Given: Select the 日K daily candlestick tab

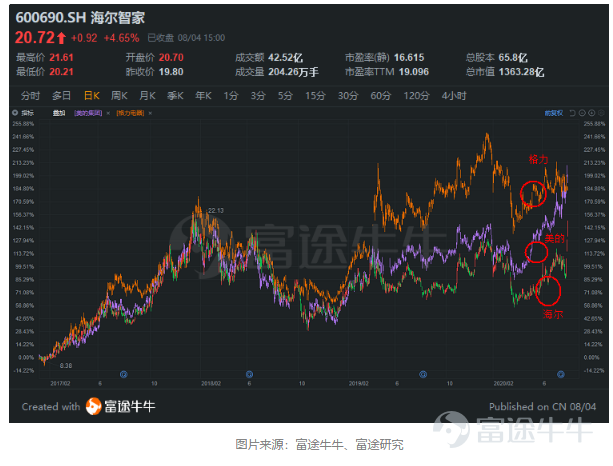Looking at the screenshot, I should click(x=92, y=96).
